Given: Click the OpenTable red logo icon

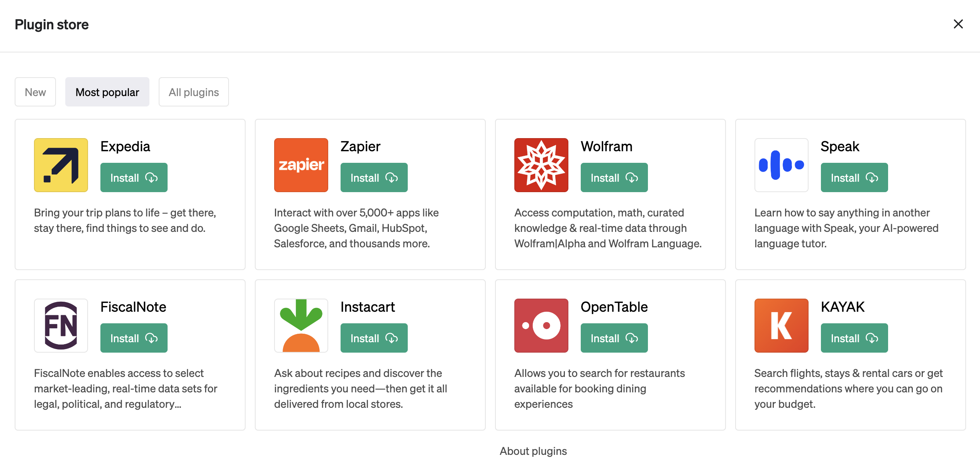Looking at the screenshot, I should pyautogui.click(x=541, y=326).
